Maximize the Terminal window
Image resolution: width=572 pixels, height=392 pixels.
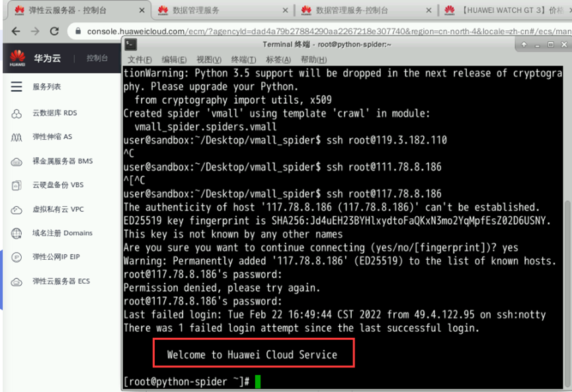click(550, 44)
